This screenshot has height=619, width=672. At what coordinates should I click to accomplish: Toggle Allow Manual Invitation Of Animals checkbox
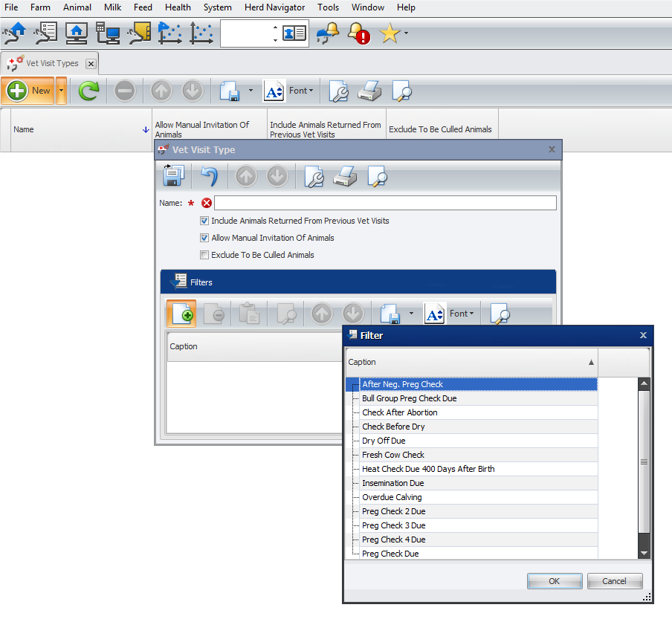tap(204, 238)
